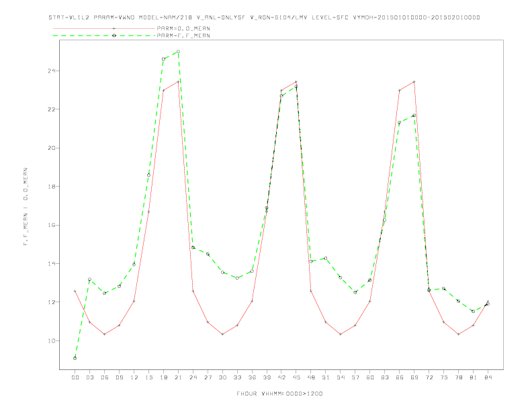532x411 pixels.
Task: Select green F_MEAN circle marker at hour 33
Action: click(237, 278)
